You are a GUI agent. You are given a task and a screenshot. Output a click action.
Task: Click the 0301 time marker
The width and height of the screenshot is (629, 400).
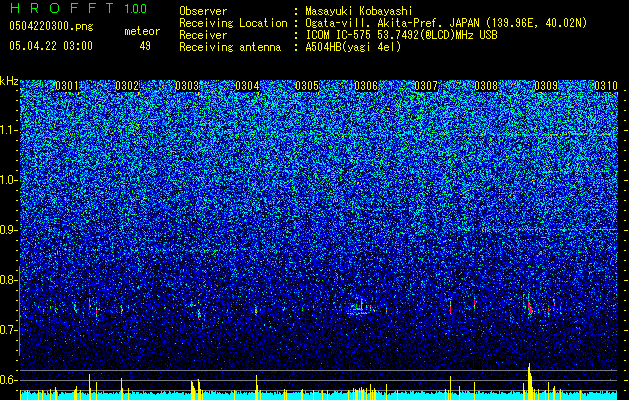[67, 86]
